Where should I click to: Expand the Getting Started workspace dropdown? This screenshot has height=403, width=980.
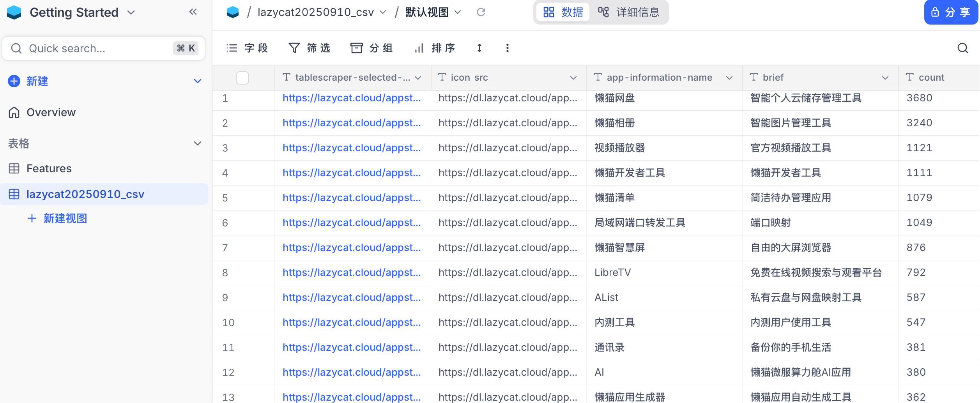[x=131, y=12]
